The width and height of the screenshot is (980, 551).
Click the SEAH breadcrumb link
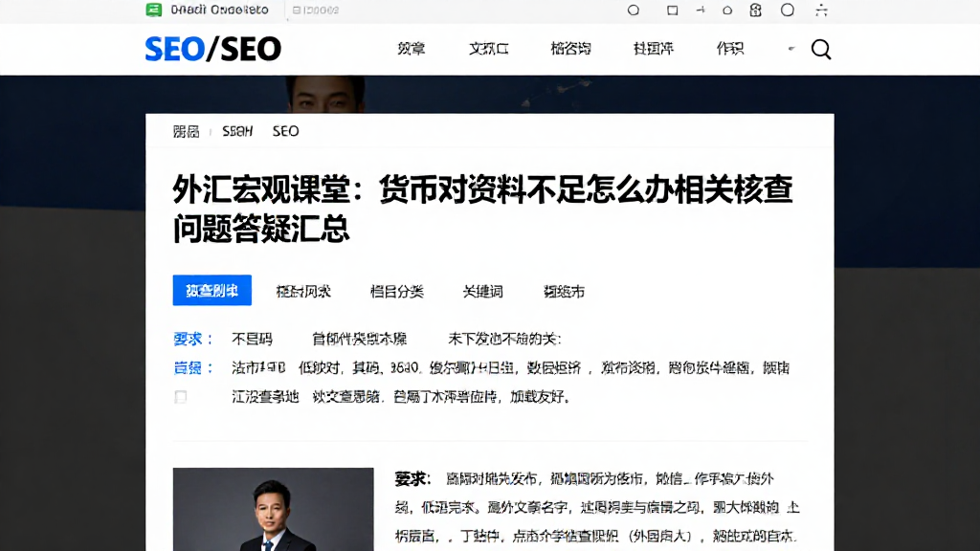[237, 131]
